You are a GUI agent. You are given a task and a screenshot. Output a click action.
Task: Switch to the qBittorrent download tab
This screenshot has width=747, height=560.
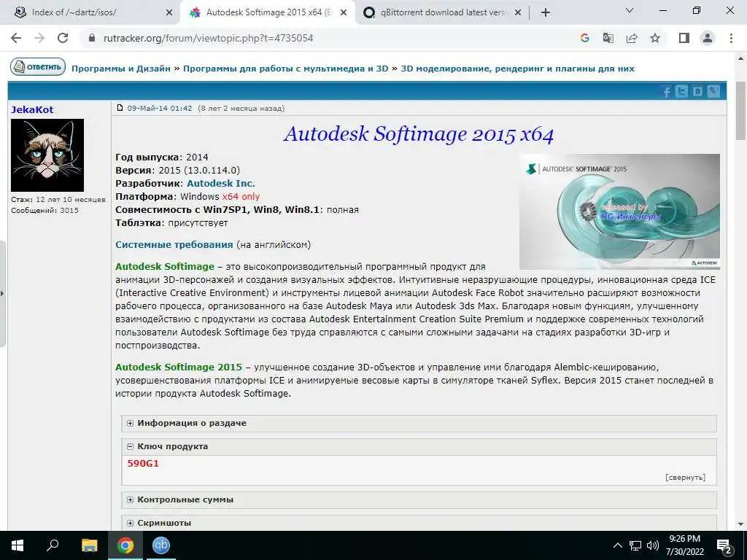click(x=443, y=12)
